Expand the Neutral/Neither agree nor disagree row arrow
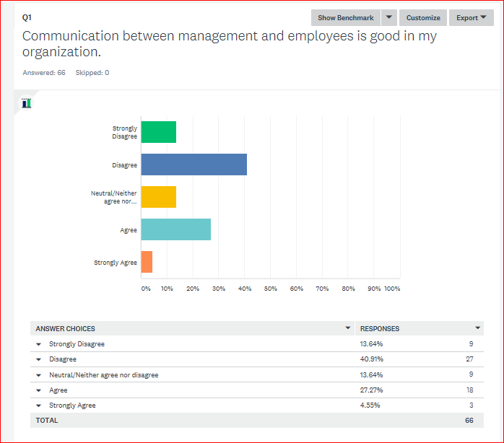504x443 pixels. pos(39,375)
